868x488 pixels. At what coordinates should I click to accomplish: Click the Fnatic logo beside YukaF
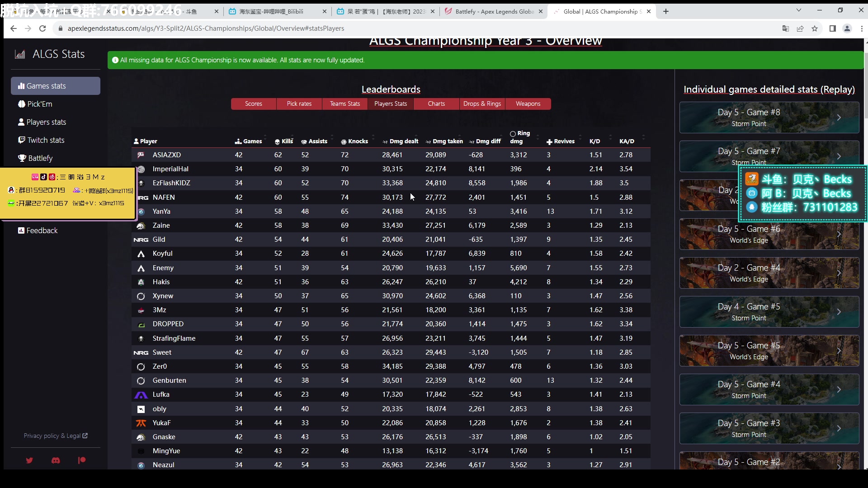tap(141, 423)
